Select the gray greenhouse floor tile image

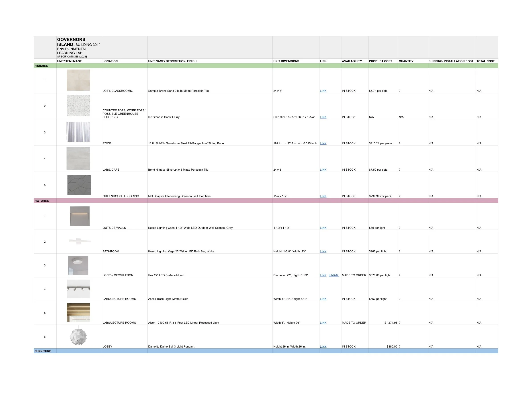coord(79,185)
